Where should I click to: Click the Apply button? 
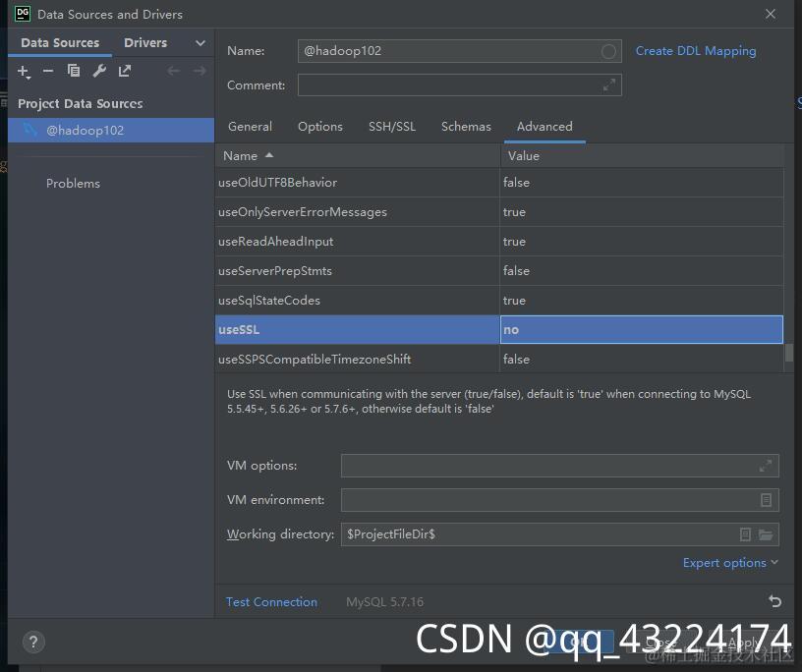point(744,643)
